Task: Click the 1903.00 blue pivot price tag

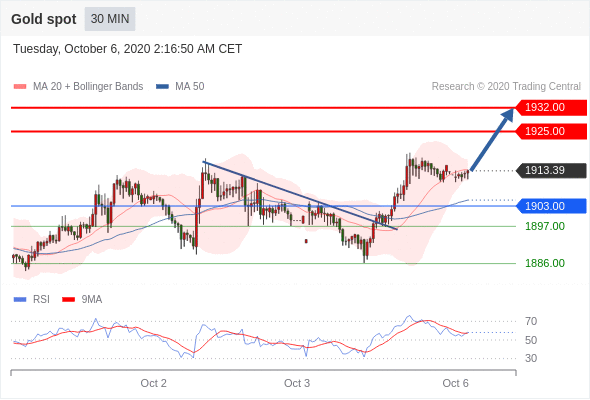Action: [551, 206]
